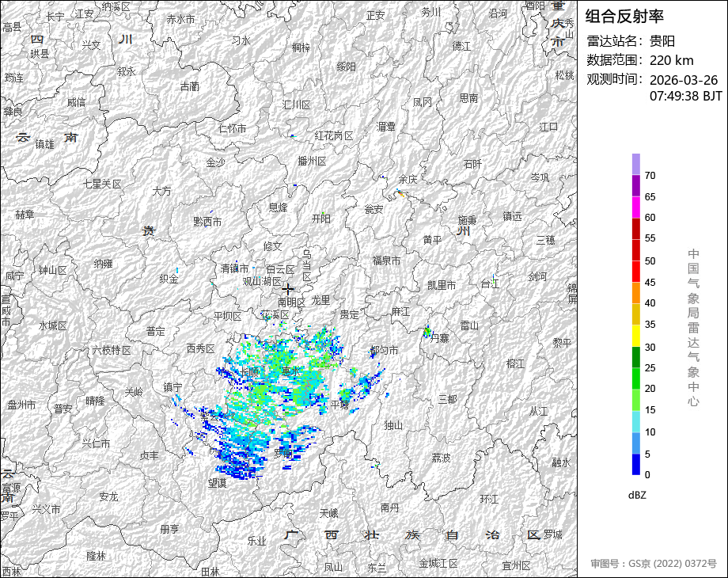The height and width of the screenshot is (578, 728).
Task: Select the 长顺 map label
Action: [249, 371]
